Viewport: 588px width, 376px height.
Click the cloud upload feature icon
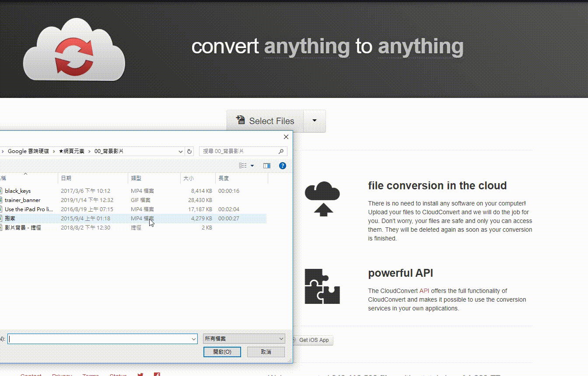322,198
